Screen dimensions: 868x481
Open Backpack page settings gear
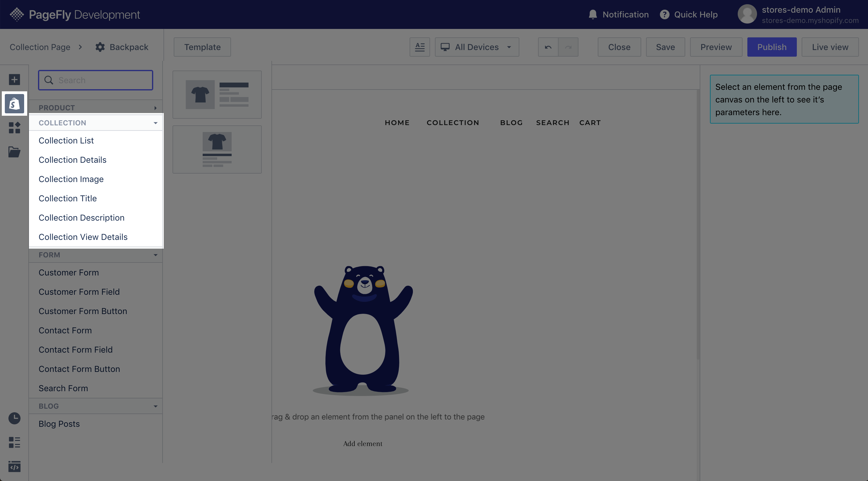100,47
